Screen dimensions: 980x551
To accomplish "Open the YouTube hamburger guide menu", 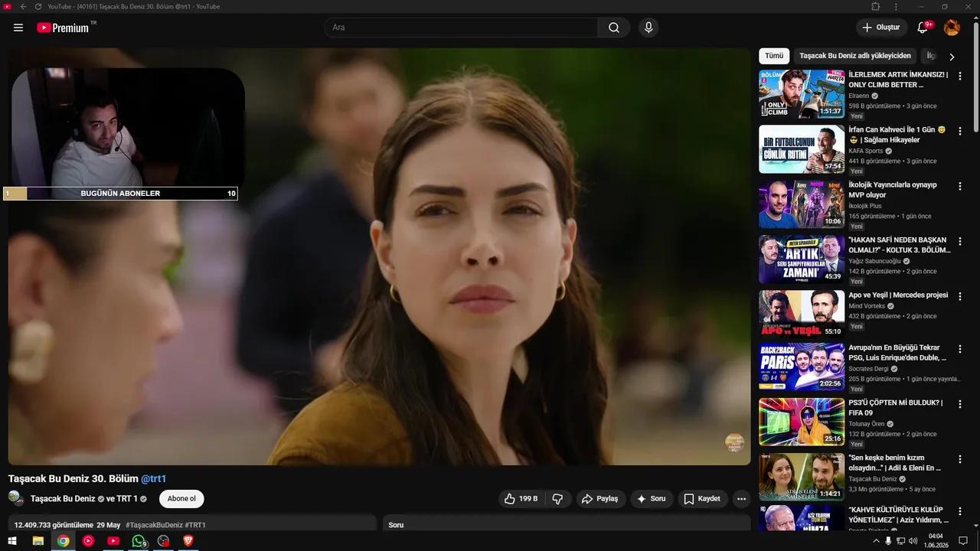I will 18,28.
